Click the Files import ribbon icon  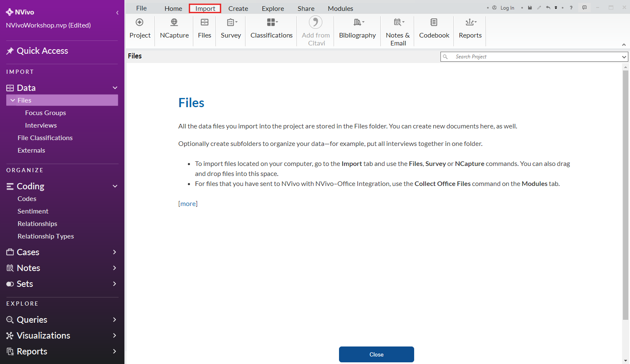(205, 22)
